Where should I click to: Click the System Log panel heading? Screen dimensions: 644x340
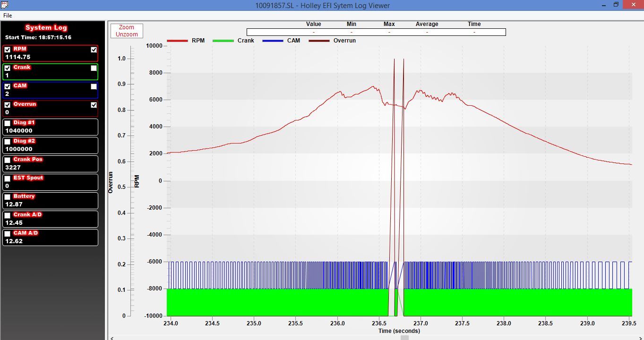pyautogui.click(x=46, y=27)
